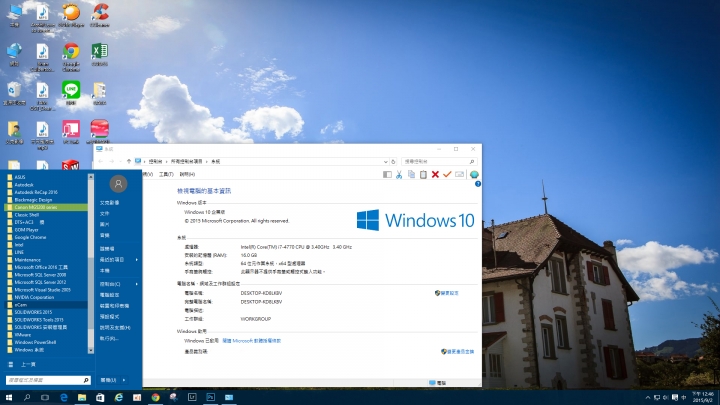Select 圖片 in the start menu
Viewport: 720px width, 405px height.
click(x=105, y=225)
